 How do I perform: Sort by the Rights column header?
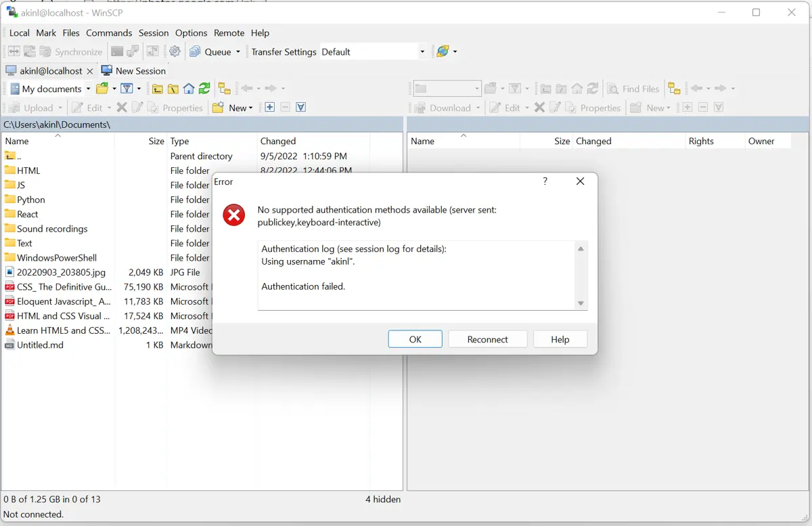coord(715,141)
